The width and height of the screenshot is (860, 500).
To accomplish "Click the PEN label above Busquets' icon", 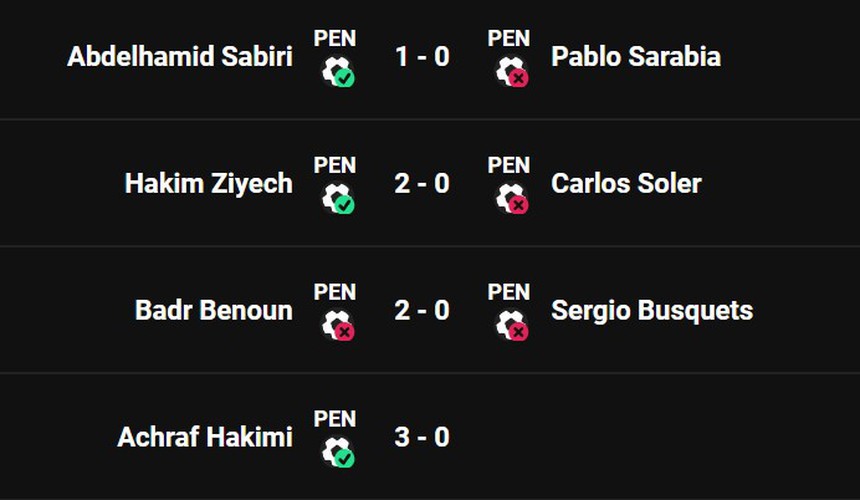I will [x=509, y=293].
